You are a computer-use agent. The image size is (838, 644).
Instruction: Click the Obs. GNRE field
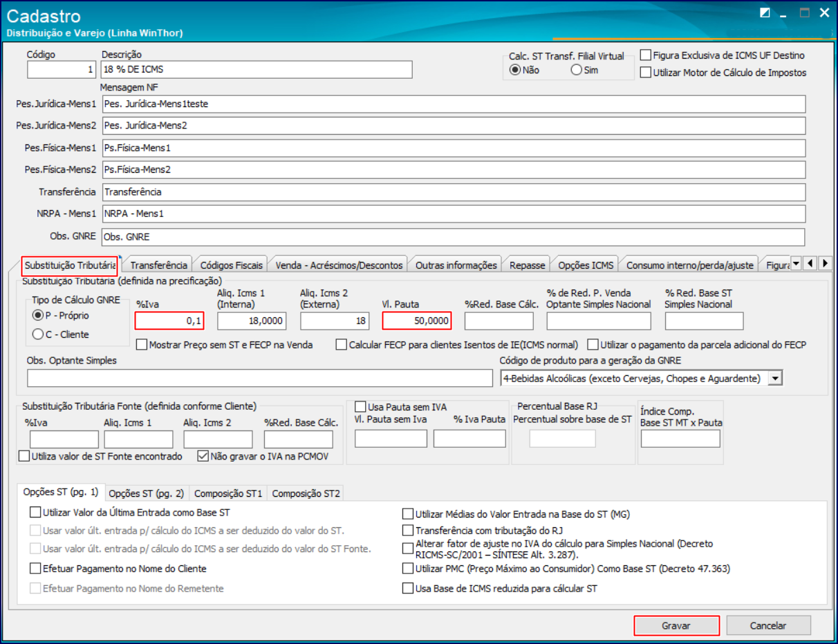pyautogui.click(x=453, y=236)
